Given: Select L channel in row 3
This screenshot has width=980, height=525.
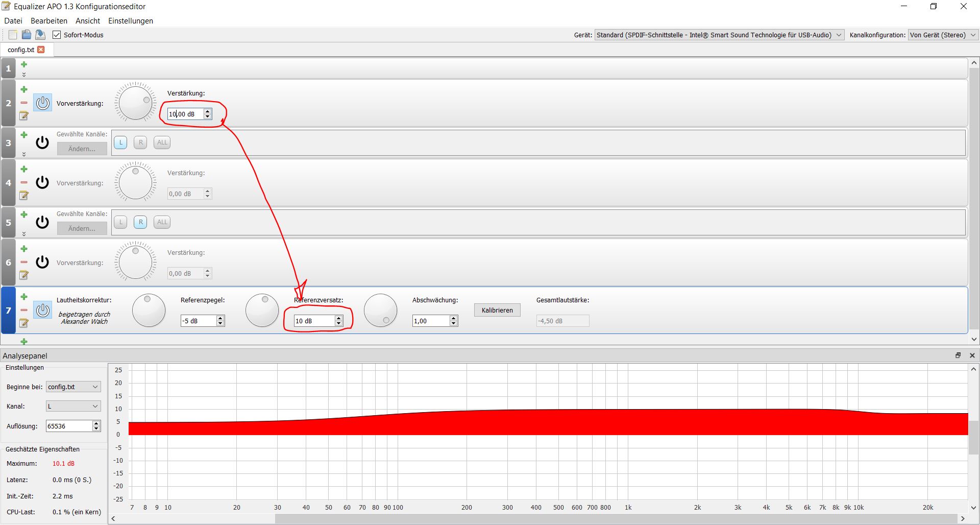Looking at the screenshot, I should click(x=120, y=142).
